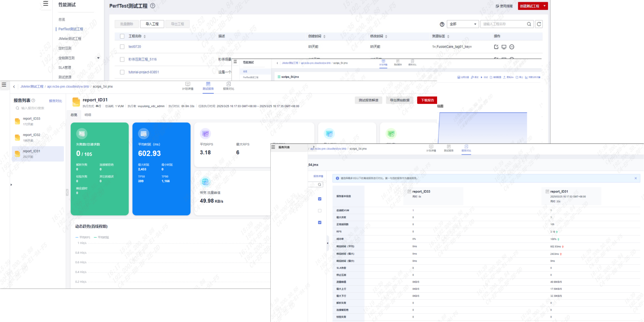Select report_ID31 in the report list
This screenshot has height=322, width=644.
pyautogui.click(x=38, y=154)
